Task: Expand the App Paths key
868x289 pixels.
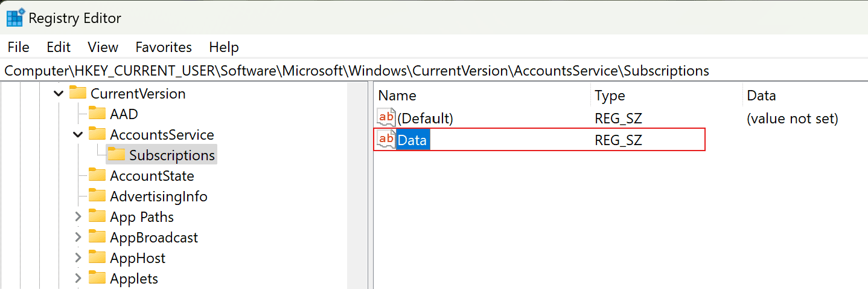Action: [x=78, y=217]
